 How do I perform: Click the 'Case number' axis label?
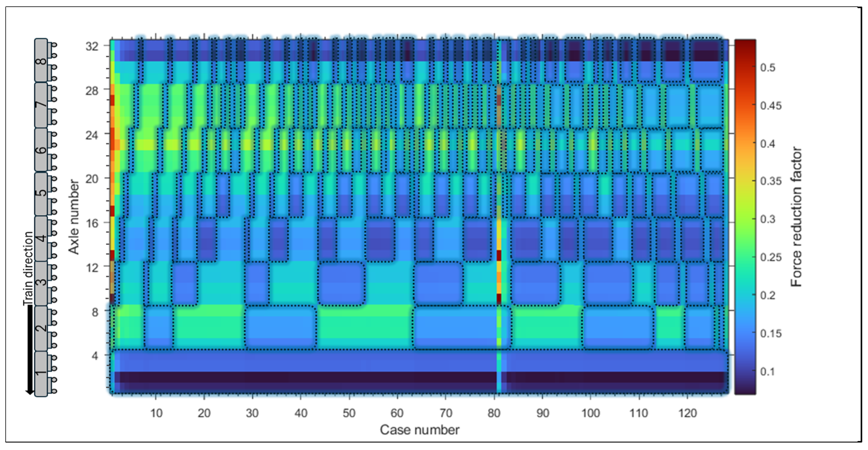(420, 430)
